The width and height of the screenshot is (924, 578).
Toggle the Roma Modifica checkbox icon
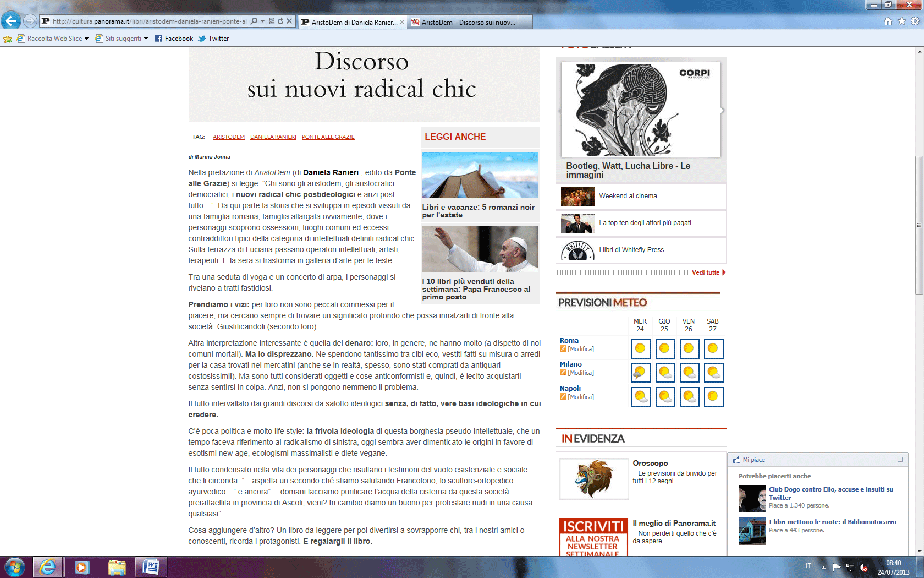(563, 349)
